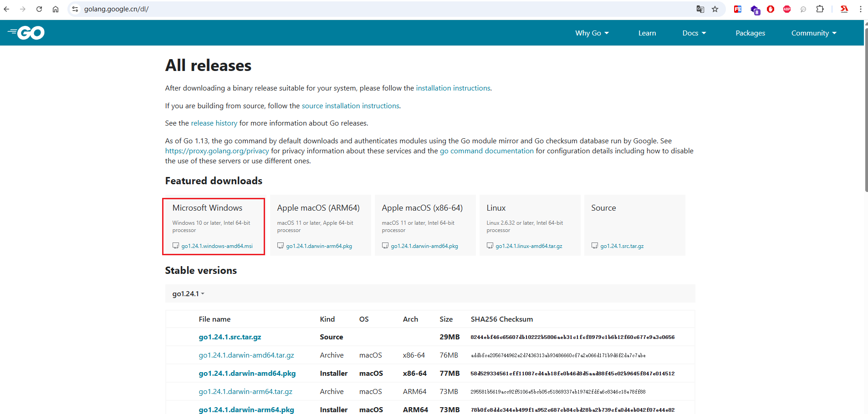Click download icon beside linux-amd64.tar.gz

490,246
